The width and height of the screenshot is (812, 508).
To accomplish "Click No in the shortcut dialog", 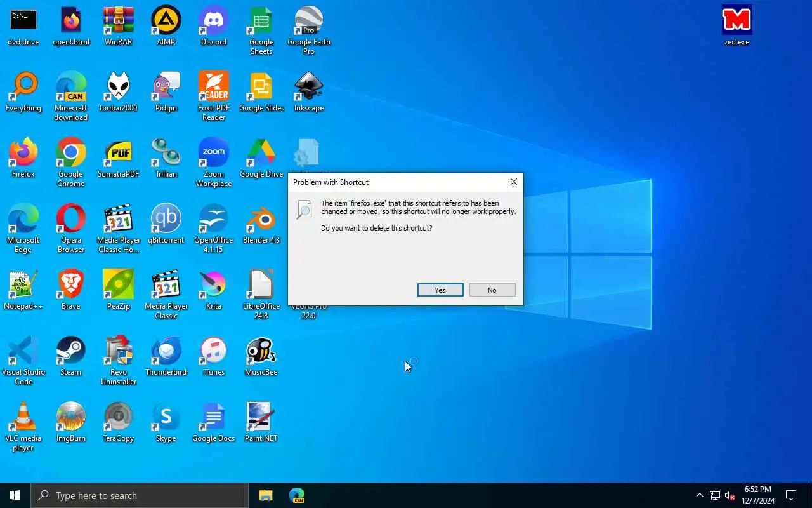I will pyautogui.click(x=492, y=290).
